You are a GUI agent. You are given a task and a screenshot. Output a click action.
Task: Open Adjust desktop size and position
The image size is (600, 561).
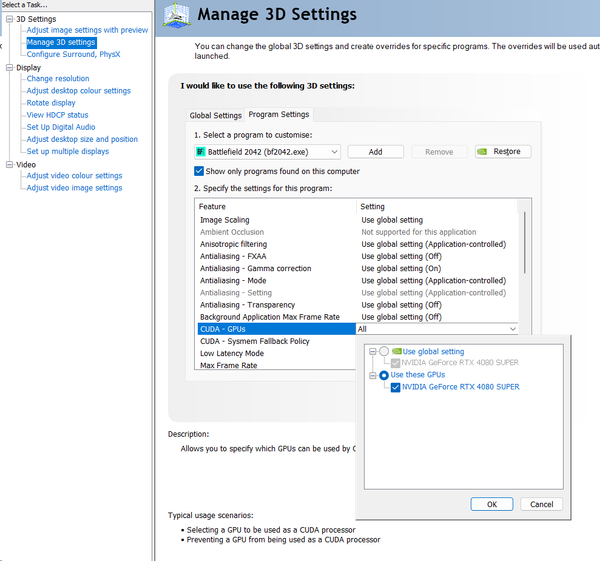(x=82, y=139)
